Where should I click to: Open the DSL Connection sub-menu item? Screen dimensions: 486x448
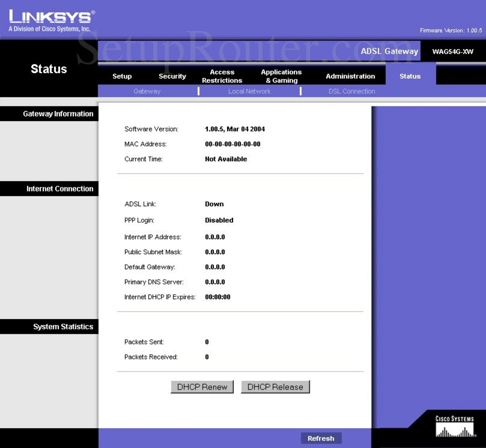coord(352,91)
